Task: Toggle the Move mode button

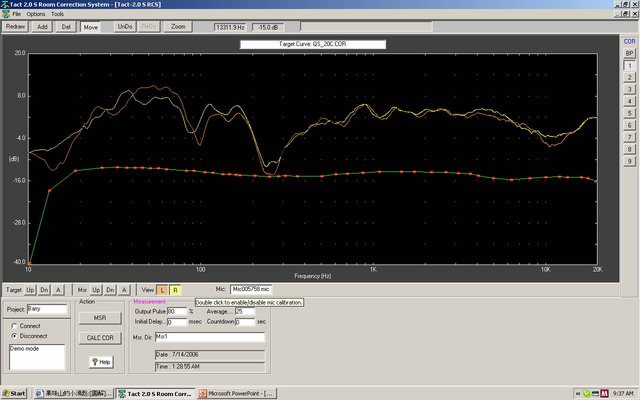Action: coord(90,27)
